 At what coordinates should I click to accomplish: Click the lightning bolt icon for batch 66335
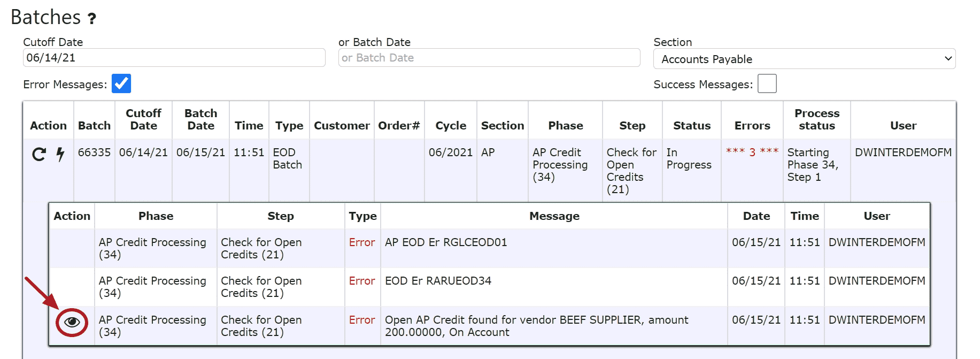point(60,155)
